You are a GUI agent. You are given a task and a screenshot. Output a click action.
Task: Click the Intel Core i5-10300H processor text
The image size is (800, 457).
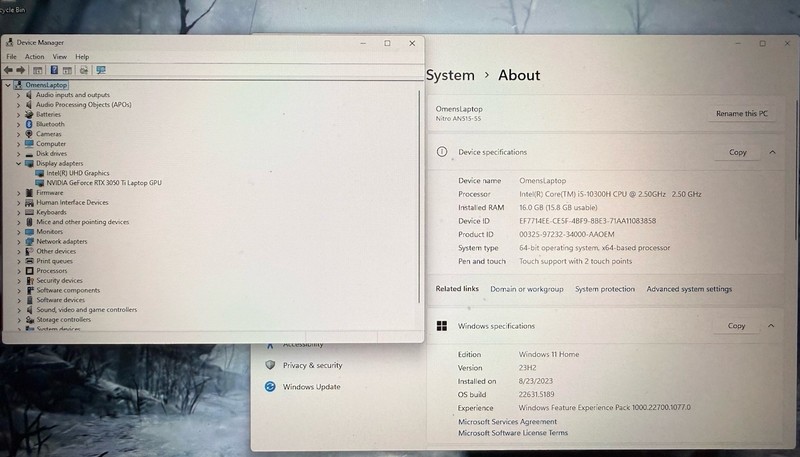(x=610, y=194)
